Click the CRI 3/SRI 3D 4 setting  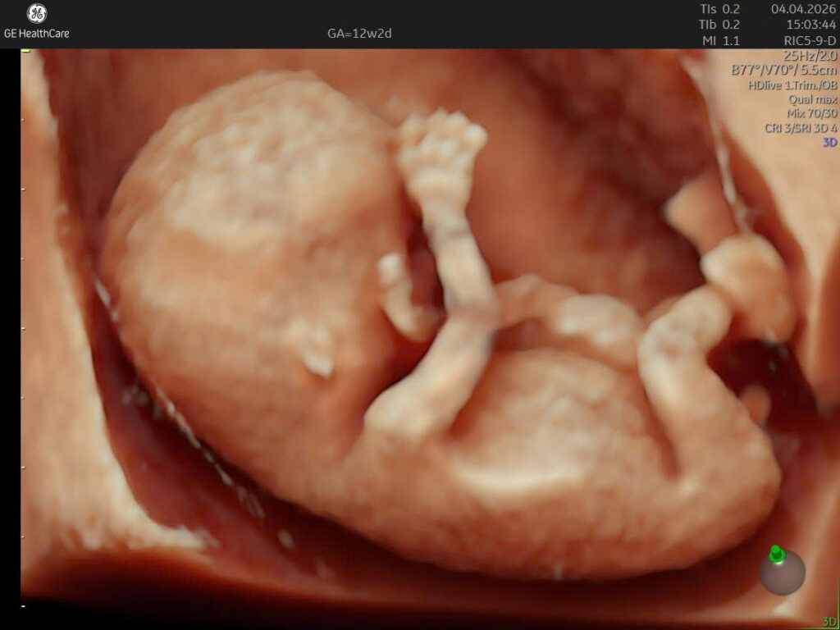[801, 128]
